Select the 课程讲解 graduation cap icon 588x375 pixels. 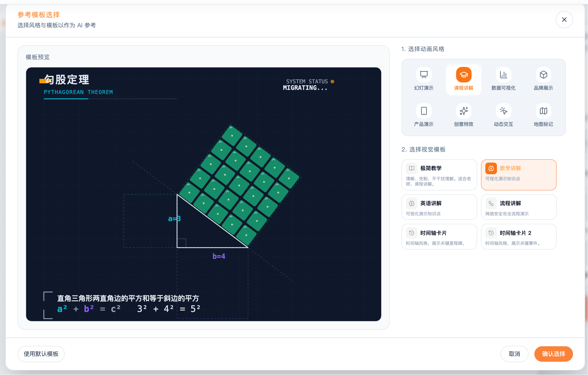point(463,74)
